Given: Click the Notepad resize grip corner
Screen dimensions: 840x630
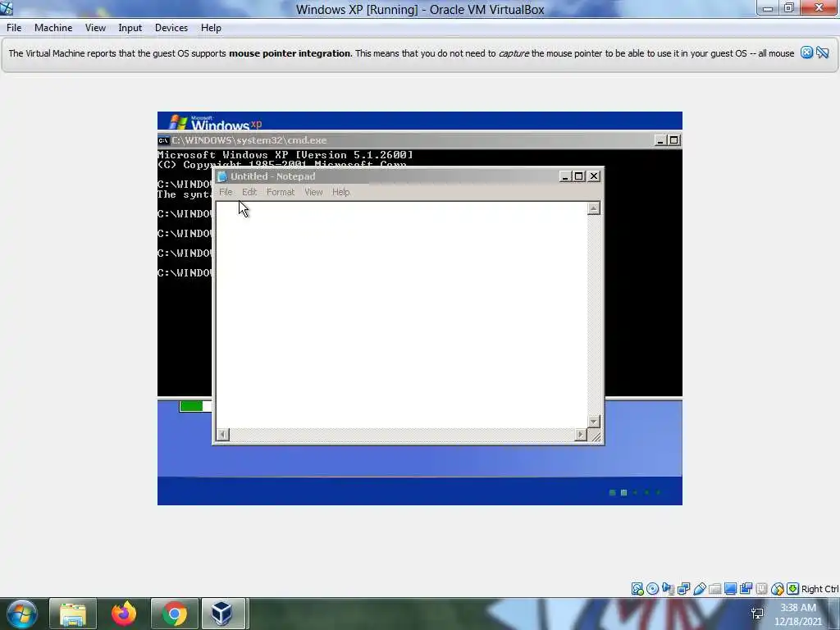Looking at the screenshot, I should click(596, 436).
